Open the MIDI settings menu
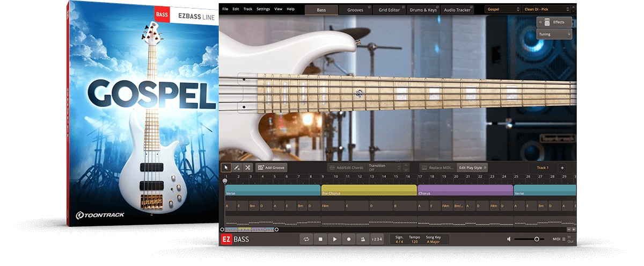Image resolution: width=644 pixels, height=266 pixels. tap(559, 239)
